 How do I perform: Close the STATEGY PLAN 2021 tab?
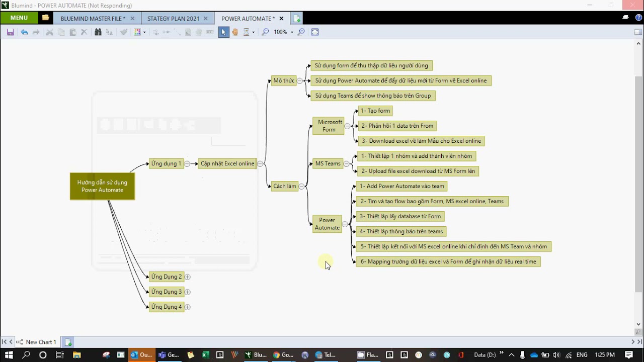coord(206,19)
